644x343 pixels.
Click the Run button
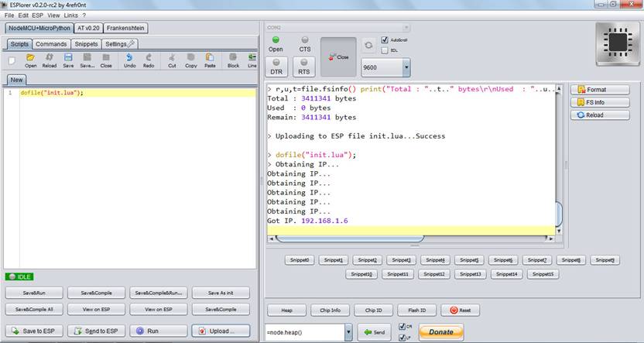159,331
